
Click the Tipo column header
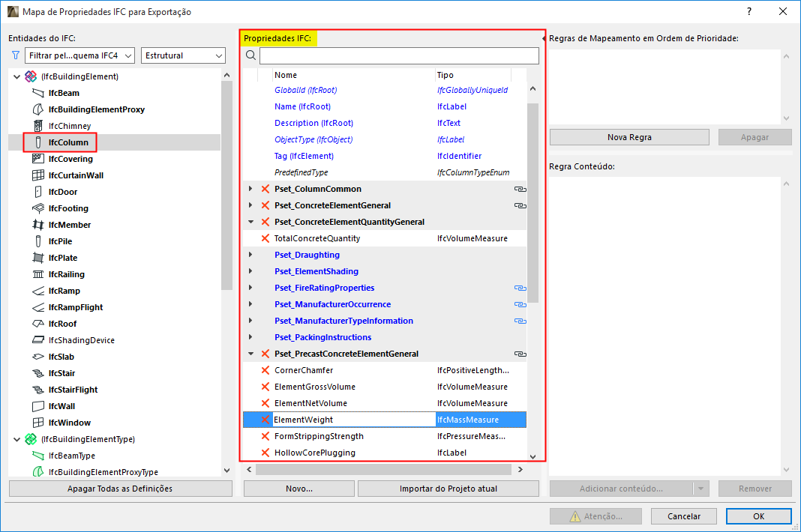pyautogui.click(x=473, y=75)
